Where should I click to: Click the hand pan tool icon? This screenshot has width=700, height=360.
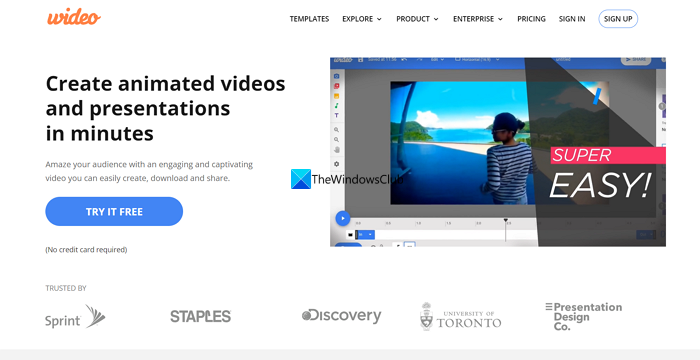337,150
